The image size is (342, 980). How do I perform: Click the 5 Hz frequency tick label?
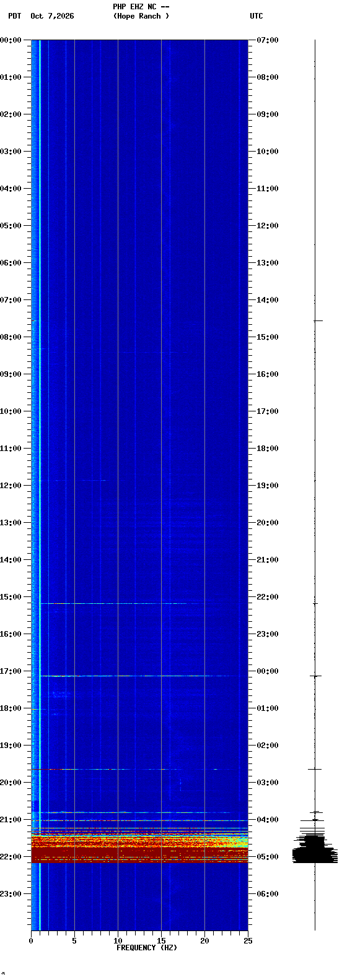point(74,941)
